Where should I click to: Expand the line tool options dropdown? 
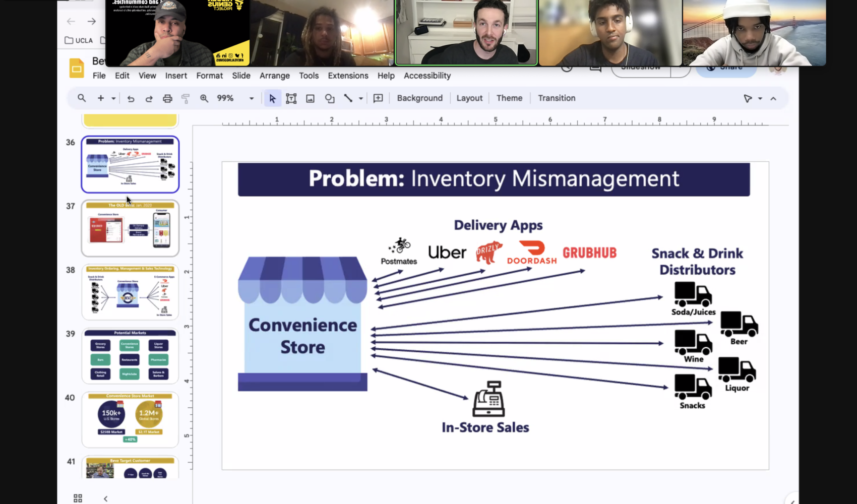(x=360, y=99)
